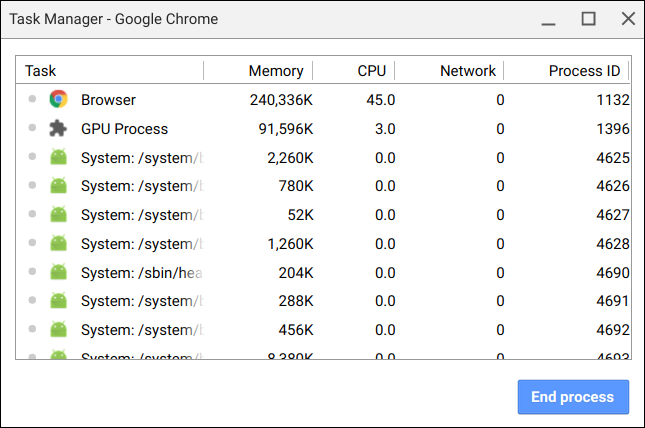
Task: Click Android icon for process 4628
Action: tap(58, 244)
